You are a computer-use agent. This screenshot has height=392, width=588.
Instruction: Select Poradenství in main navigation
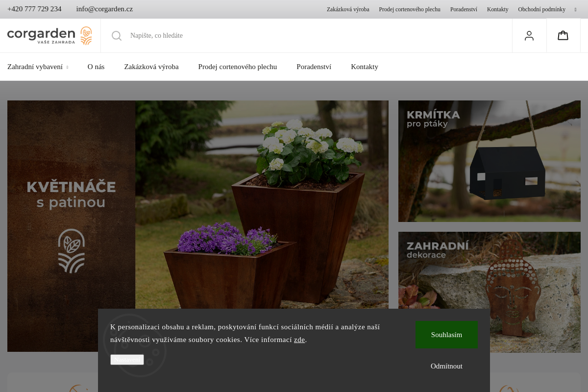pos(314,67)
